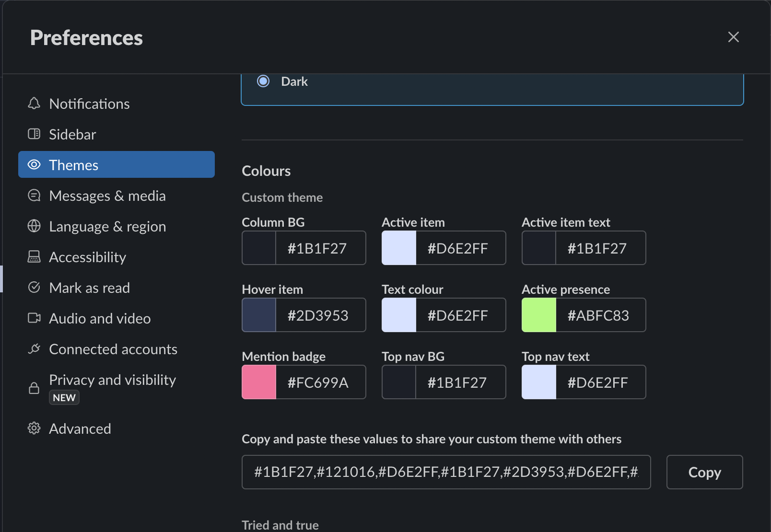The width and height of the screenshot is (771, 532).
Task: Open the Text colour swatch
Action: pos(399,315)
